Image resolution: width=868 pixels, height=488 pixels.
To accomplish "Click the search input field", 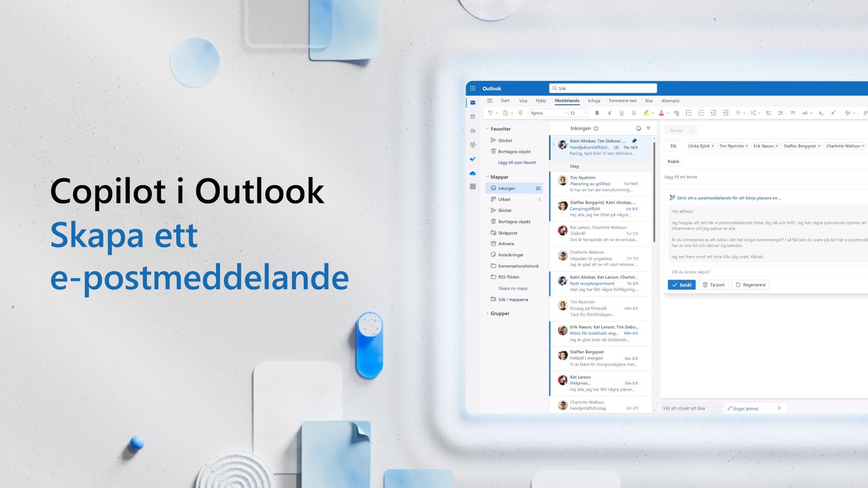I will 603,88.
